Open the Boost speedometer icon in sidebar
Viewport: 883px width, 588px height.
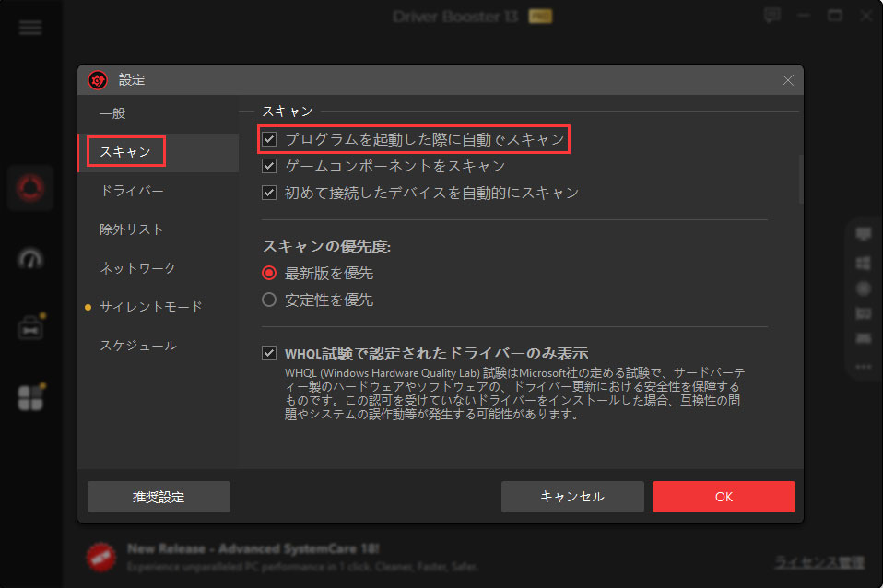pyautogui.click(x=30, y=258)
